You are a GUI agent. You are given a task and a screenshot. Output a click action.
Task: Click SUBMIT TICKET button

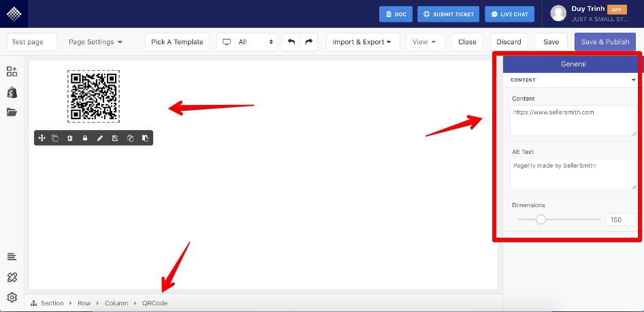click(449, 14)
